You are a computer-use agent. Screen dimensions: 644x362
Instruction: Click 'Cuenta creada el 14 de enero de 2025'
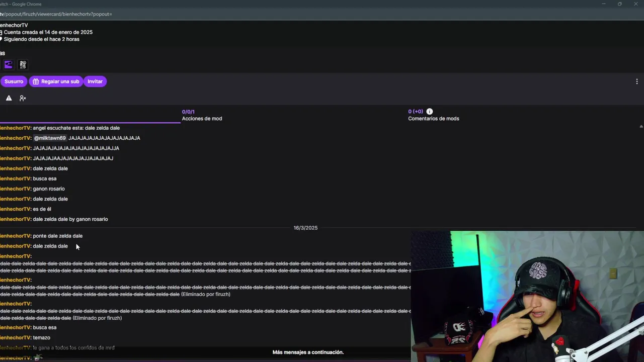click(x=48, y=32)
